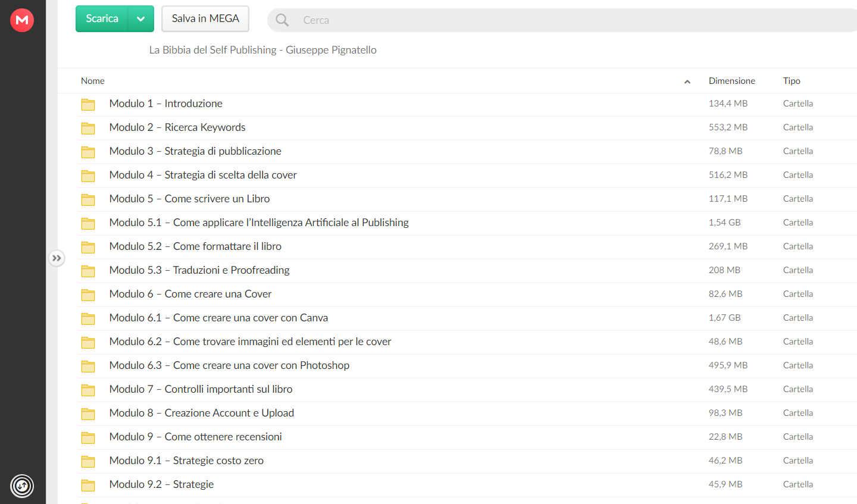Open the MEGA logo home icon

[x=22, y=20]
